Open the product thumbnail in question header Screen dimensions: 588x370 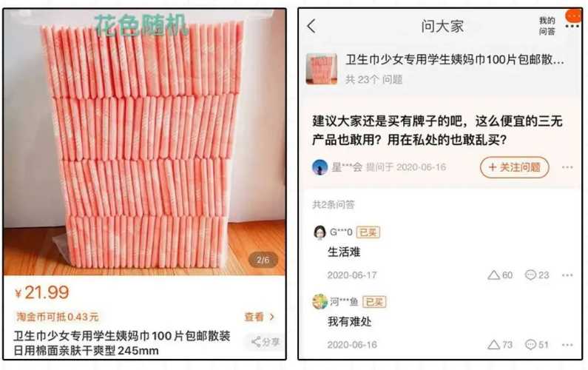[322, 69]
